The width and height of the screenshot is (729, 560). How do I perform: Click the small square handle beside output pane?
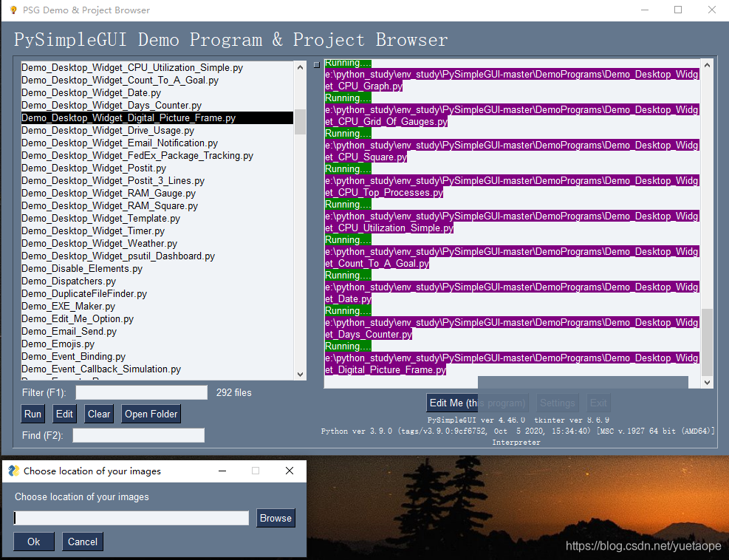(317, 65)
